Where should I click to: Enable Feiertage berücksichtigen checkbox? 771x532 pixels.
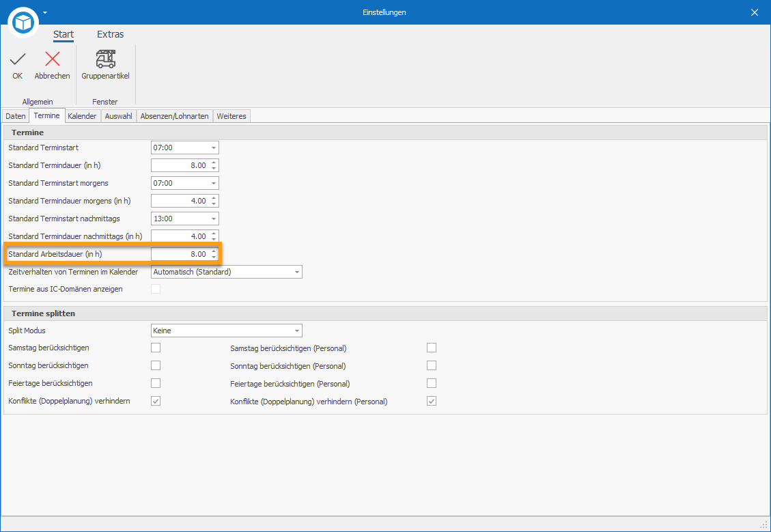point(156,383)
